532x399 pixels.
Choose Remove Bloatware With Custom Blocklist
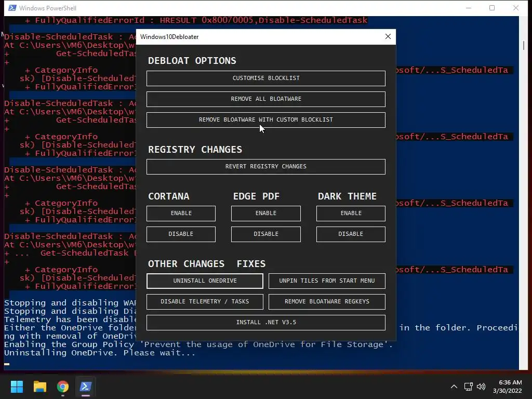click(265, 120)
